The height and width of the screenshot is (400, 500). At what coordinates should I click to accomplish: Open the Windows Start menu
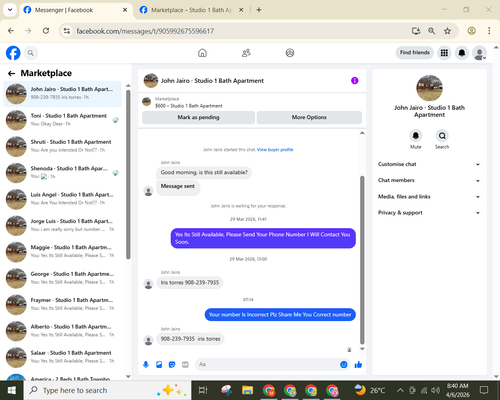coord(12,390)
